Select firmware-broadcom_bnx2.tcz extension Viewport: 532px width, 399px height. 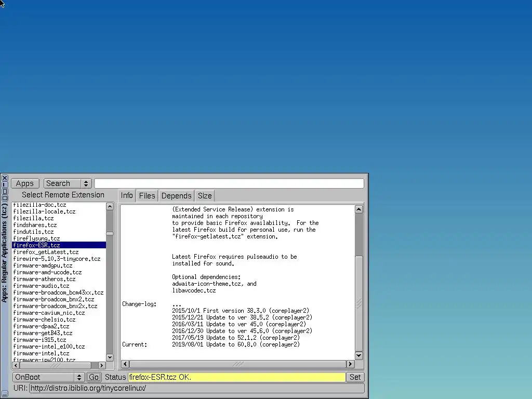(x=59, y=299)
